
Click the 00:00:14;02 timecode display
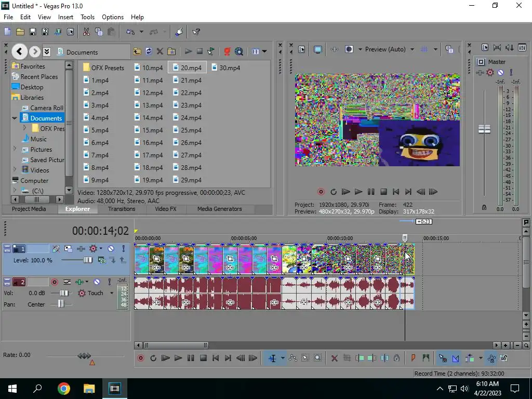point(100,231)
